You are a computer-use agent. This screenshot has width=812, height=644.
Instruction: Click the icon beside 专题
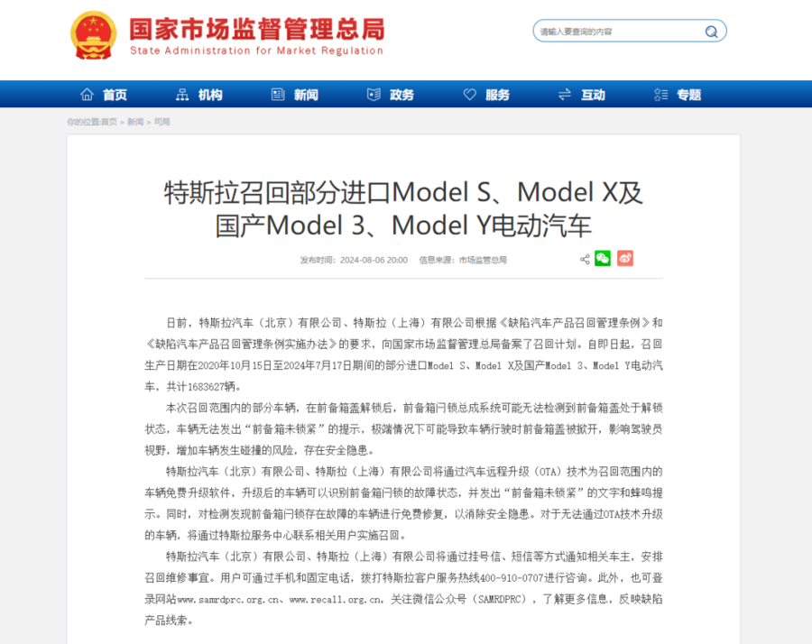click(x=661, y=95)
